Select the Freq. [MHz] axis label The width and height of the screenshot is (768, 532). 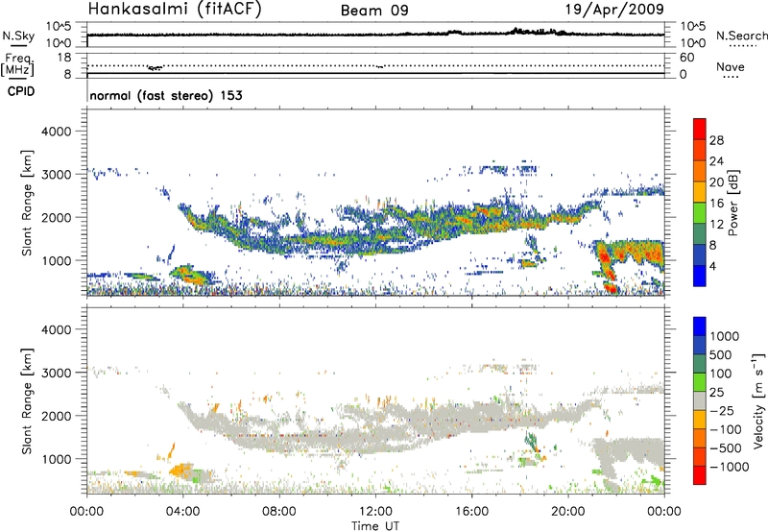17,65
